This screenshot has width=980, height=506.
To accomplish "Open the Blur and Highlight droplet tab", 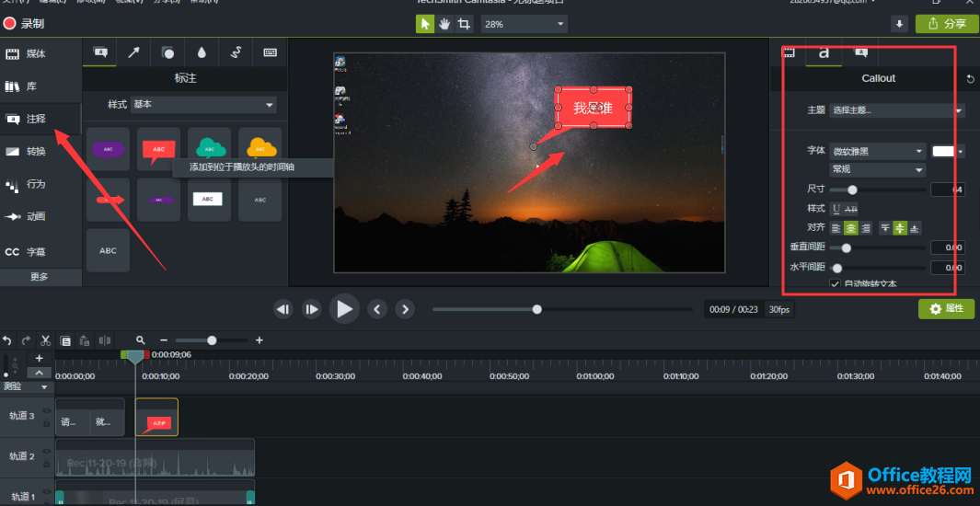I will pos(202,52).
